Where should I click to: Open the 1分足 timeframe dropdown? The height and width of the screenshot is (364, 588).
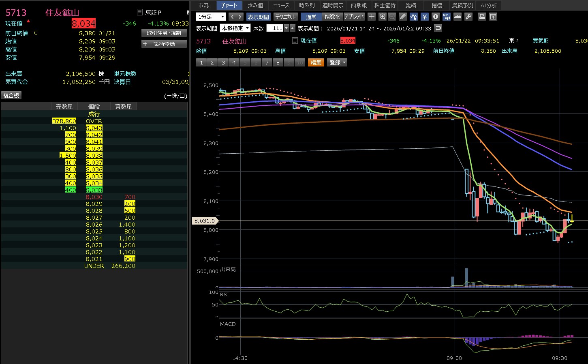tap(211, 17)
